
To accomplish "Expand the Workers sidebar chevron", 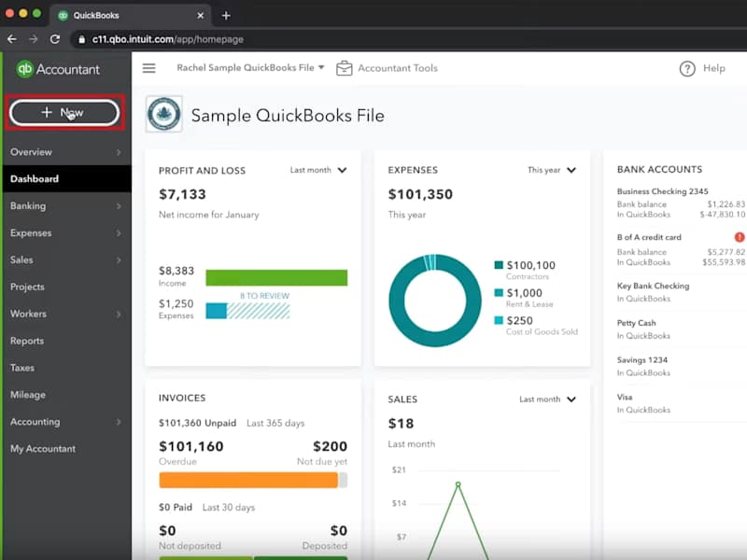I will [x=119, y=314].
